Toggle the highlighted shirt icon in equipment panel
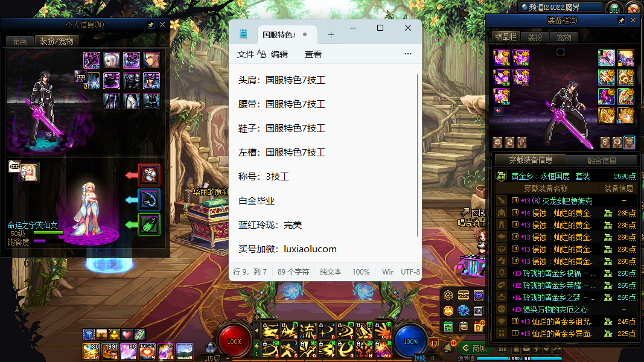The width and height of the screenshot is (644, 362). pyautogui.click(x=630, y=142)
